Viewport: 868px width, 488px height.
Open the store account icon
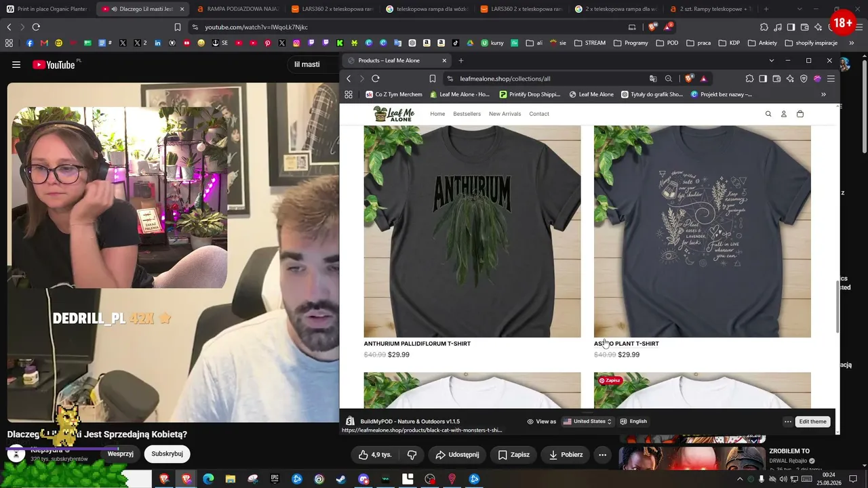point(784,114)
